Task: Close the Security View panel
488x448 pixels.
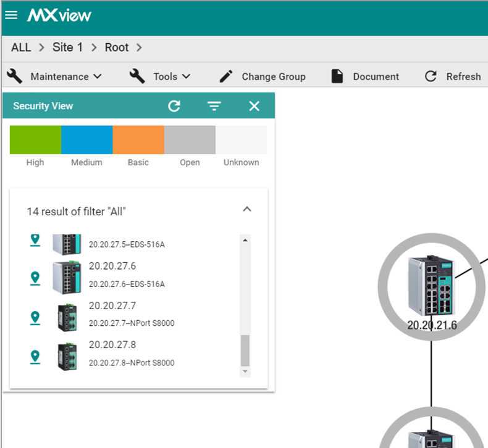Action: (254, 106)
